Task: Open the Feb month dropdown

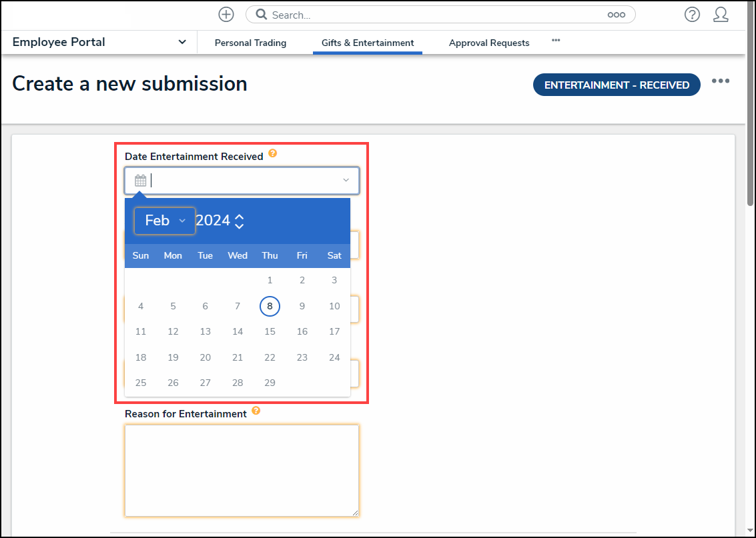Action: (x=164, y=221)
